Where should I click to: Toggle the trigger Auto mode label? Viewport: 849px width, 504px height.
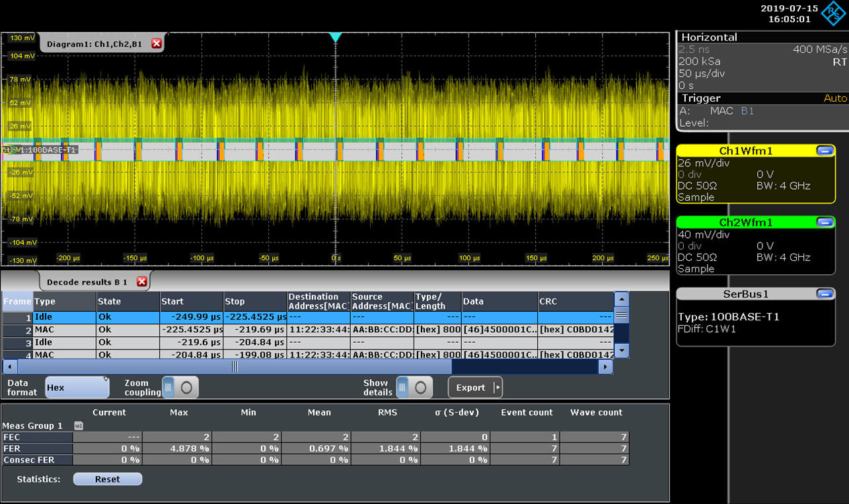coord(836,98)
